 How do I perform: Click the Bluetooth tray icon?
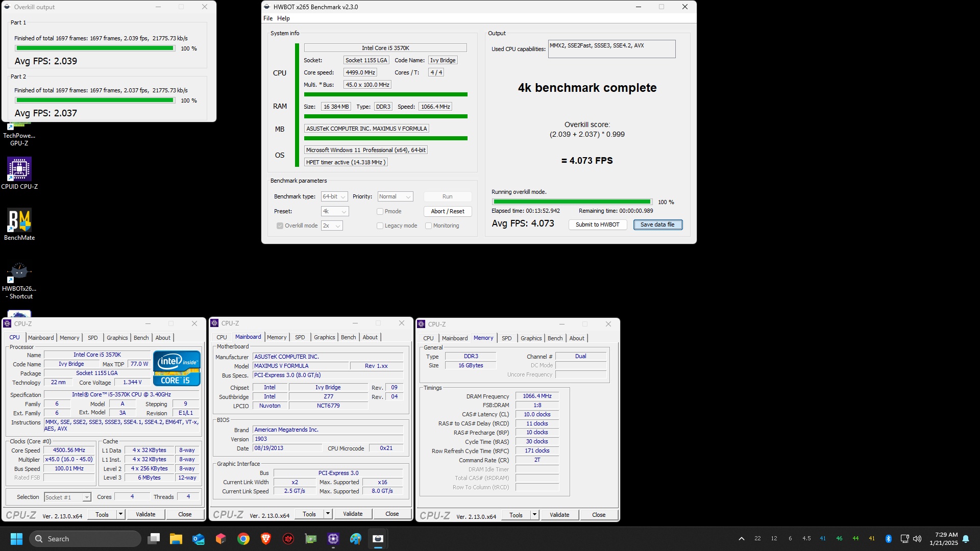click(888, 539)
